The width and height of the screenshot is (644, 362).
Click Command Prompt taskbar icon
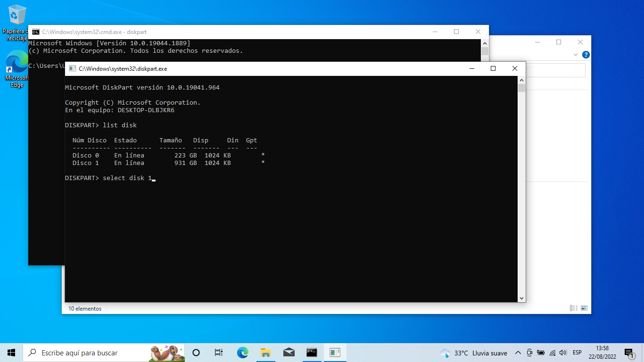[x=312, y=353]
